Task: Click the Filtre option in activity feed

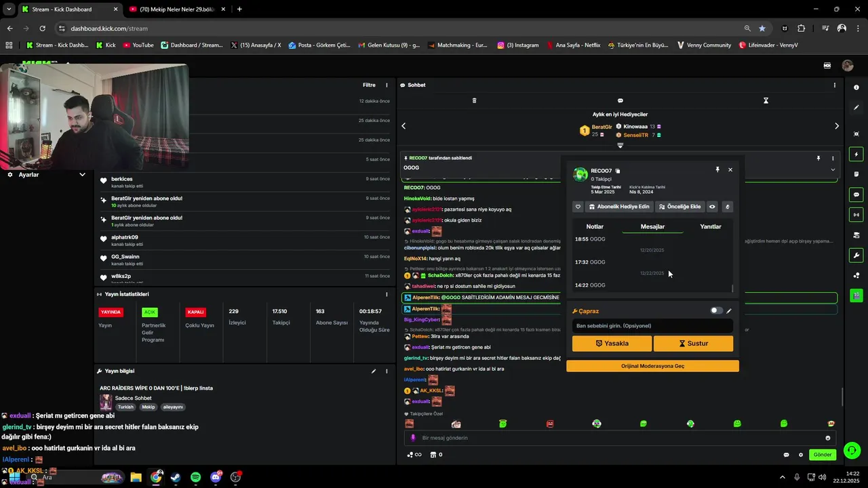Action: click(369, 85)
